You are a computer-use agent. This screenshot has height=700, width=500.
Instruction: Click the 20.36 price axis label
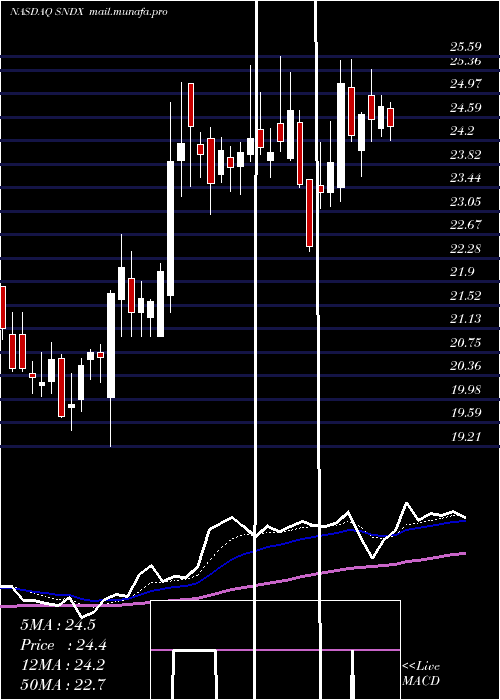click(x=465, y=366)
